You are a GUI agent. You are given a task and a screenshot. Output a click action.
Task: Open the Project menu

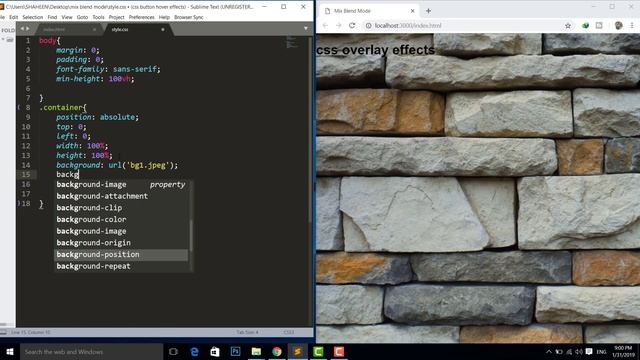(116, 17)
